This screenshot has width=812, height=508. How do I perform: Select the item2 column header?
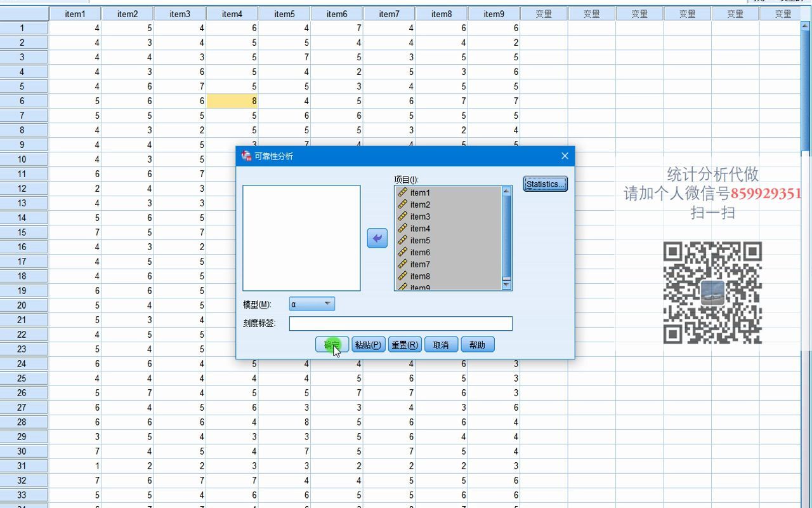pos(128,14)
